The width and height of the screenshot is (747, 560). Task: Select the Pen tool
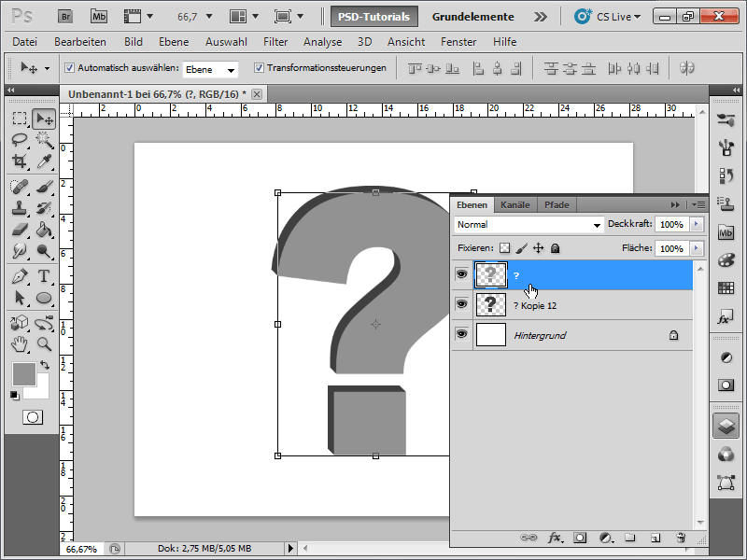20,276
